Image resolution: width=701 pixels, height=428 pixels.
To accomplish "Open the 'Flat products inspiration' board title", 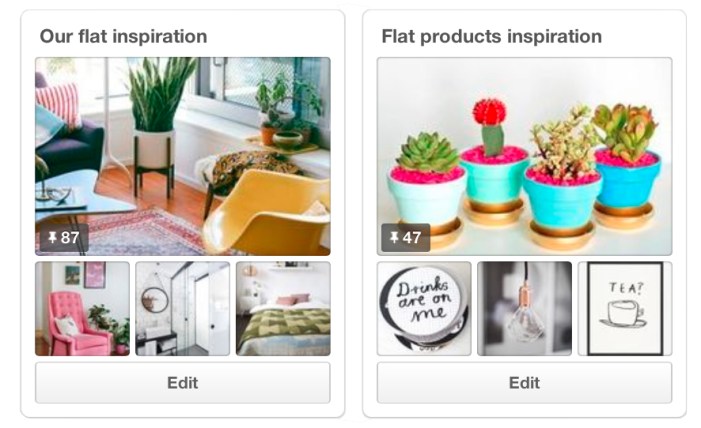I will pyautogui.click(x=491, y=36).
